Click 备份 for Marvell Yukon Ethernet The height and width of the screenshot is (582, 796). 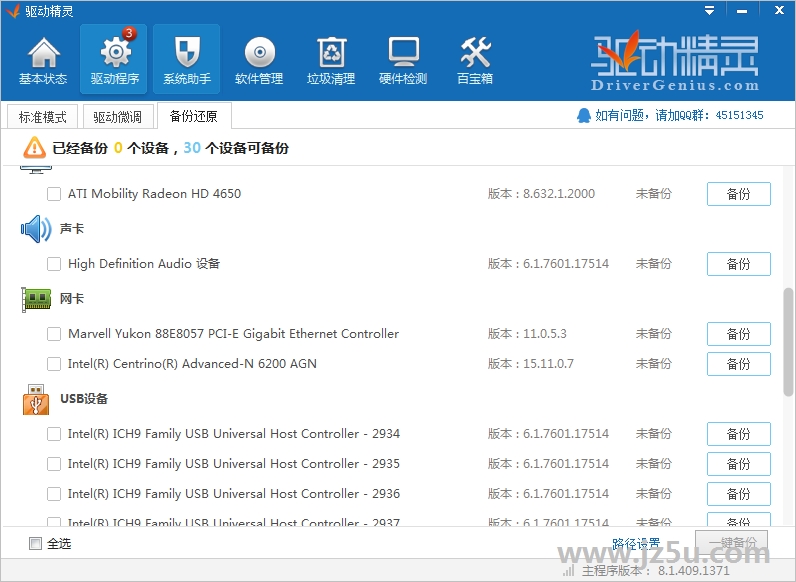739,334
